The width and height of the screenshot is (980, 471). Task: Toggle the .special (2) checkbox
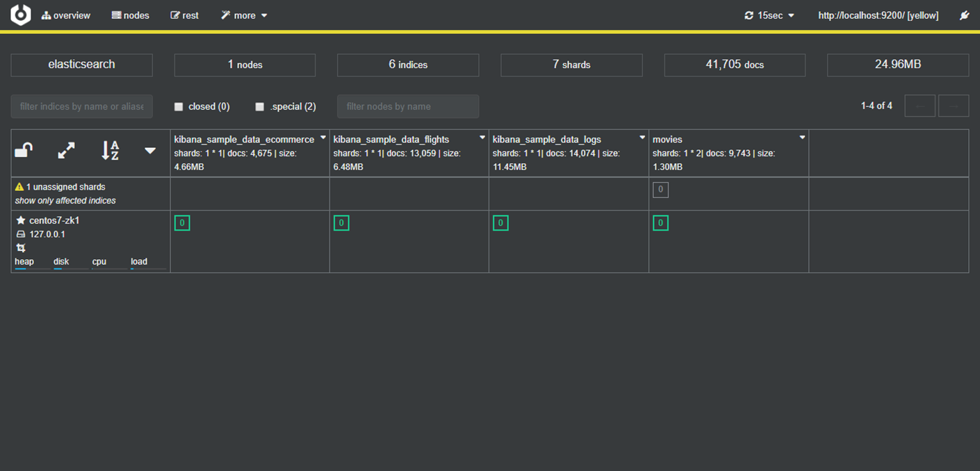pos(260,107)
